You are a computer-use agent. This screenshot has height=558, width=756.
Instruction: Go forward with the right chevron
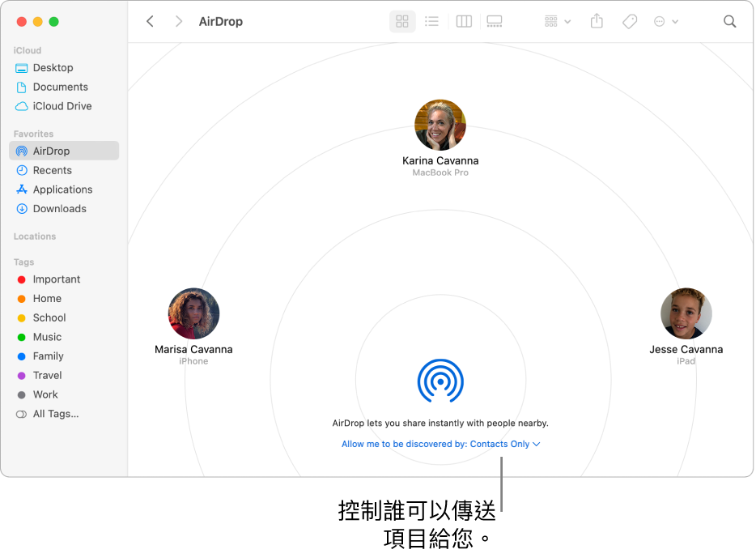tap(178, 21)
